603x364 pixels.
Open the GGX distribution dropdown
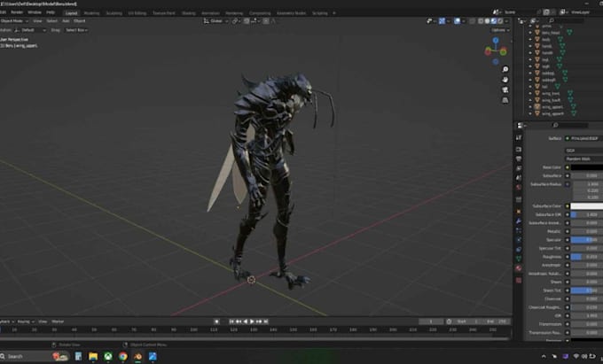point(583,151)
